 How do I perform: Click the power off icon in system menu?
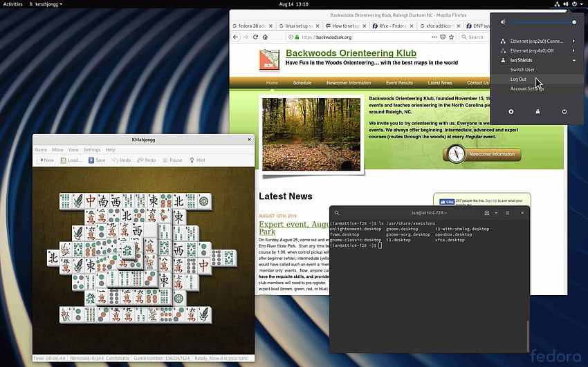pyautogui.click(x=564, y=111)
